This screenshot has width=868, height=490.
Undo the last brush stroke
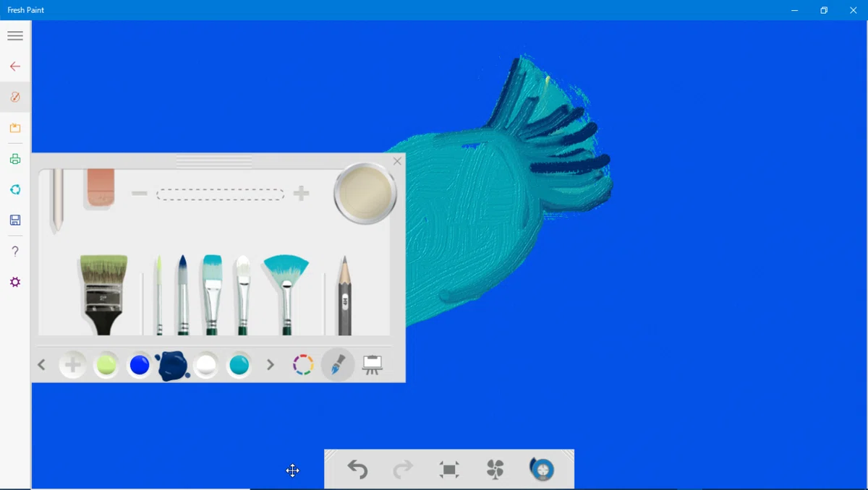click(357, 470)
